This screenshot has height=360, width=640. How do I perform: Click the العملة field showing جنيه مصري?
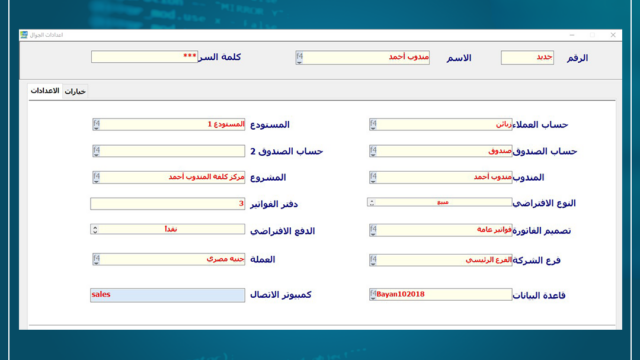point(169,259)
